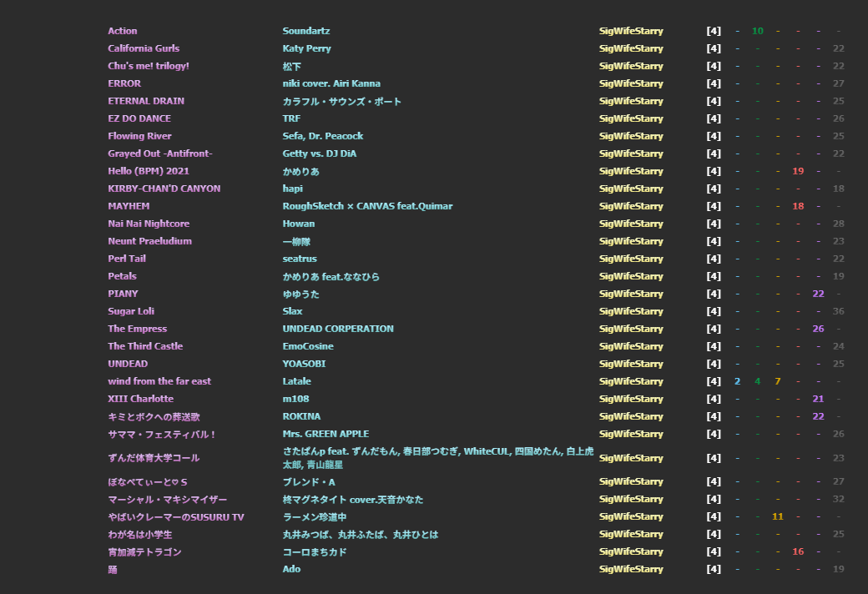Click the blue 2 in the 'wind from the far east' row
The height and width of the screenshot is (594, 868).
(737, 381)
